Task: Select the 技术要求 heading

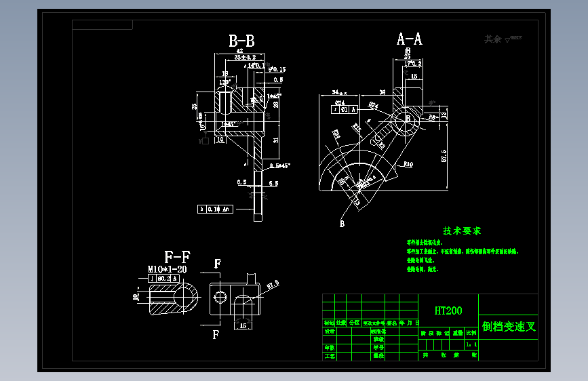Action: tap(462, 231)
